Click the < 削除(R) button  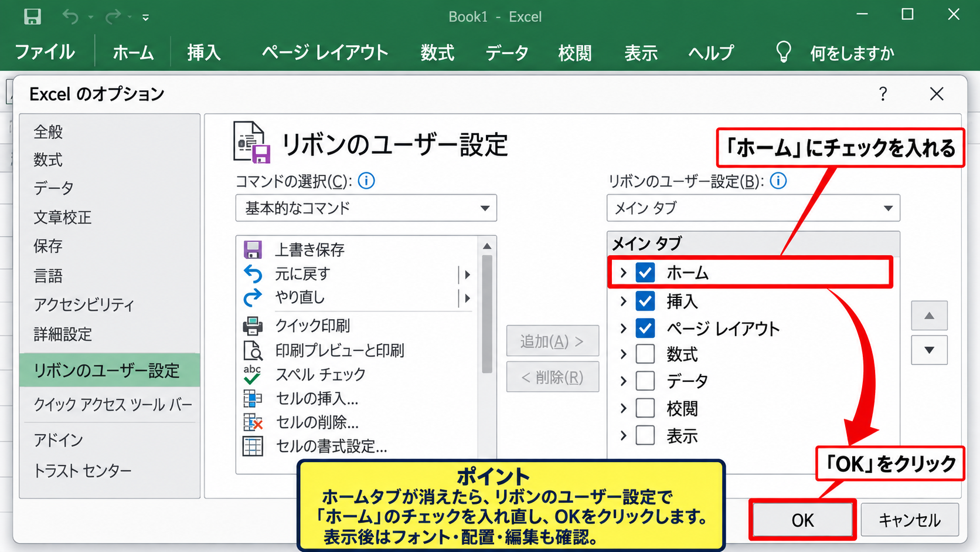[553, 377]
